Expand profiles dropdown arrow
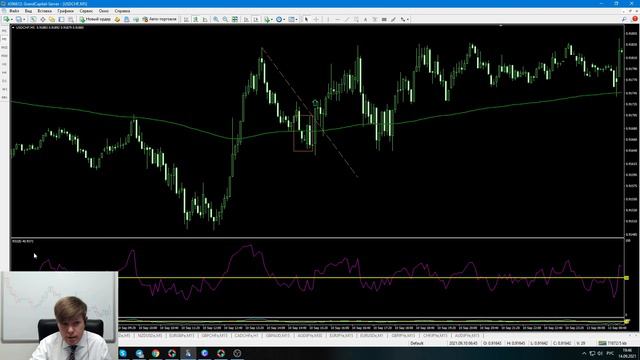The height and width of the screenshot is (360, 640). click(x=24, y=20)
